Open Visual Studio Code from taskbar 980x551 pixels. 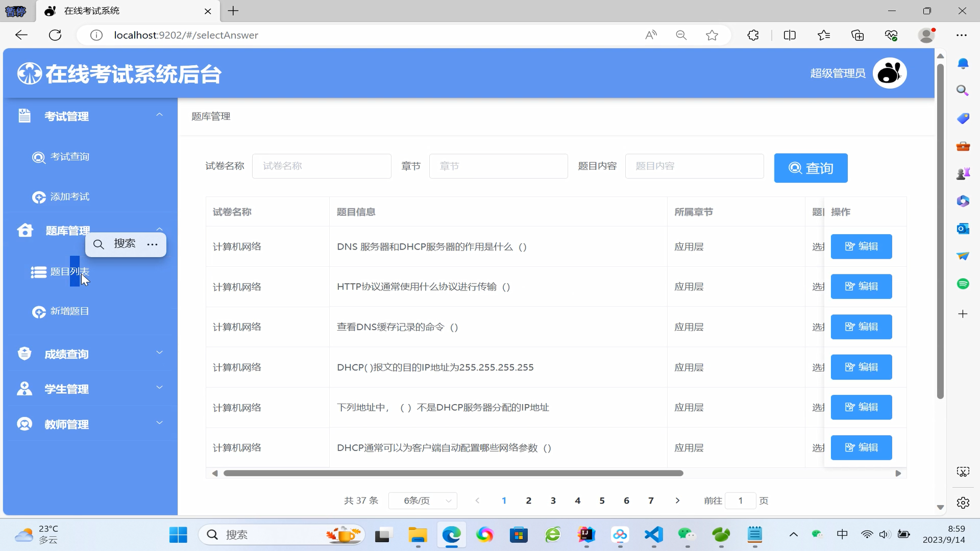(x=654, y=535)
